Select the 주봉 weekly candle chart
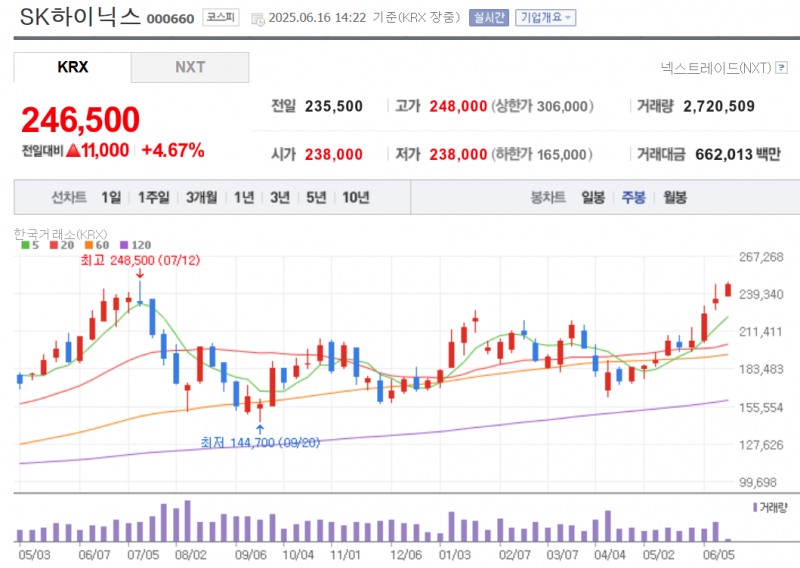The image size is (800, 568). click(633, 197)
